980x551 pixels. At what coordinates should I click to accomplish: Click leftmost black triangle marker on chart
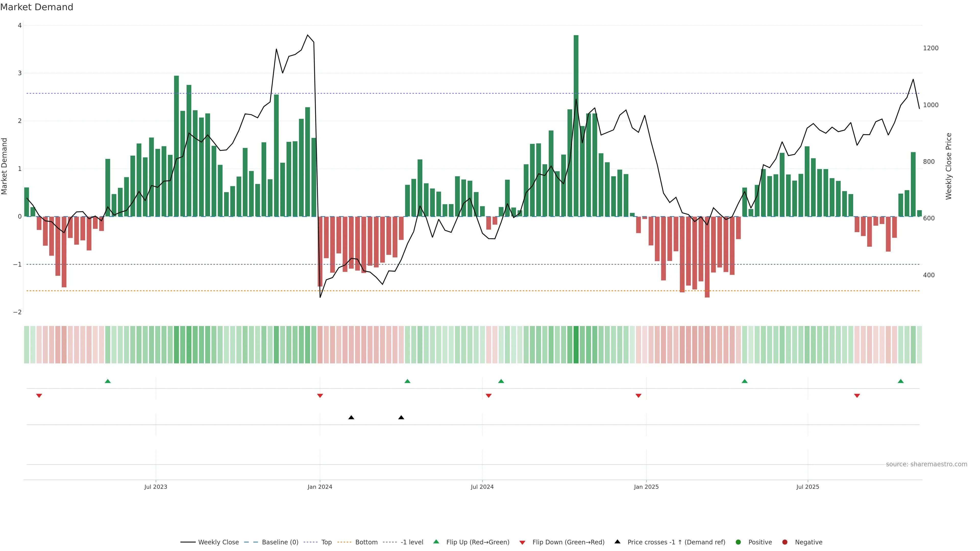click(351, 418)
